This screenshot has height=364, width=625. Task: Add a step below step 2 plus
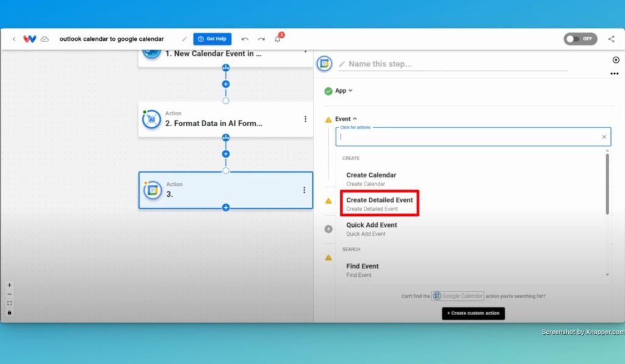(226, 154)
